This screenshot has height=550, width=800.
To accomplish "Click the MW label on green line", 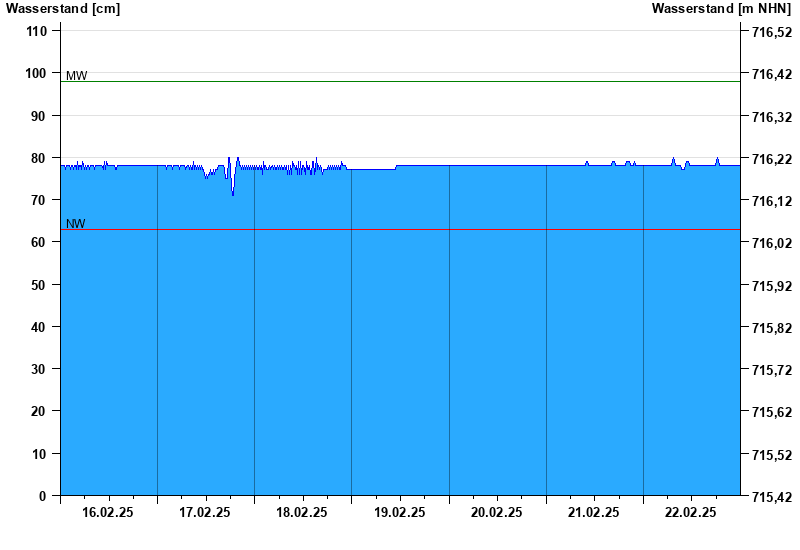I will [x=77, y=76].
